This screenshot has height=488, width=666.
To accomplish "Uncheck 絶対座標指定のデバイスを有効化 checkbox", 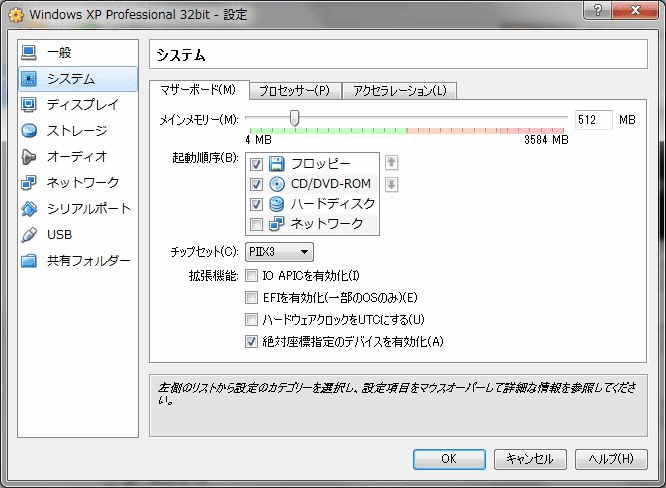I will point(251,341).
